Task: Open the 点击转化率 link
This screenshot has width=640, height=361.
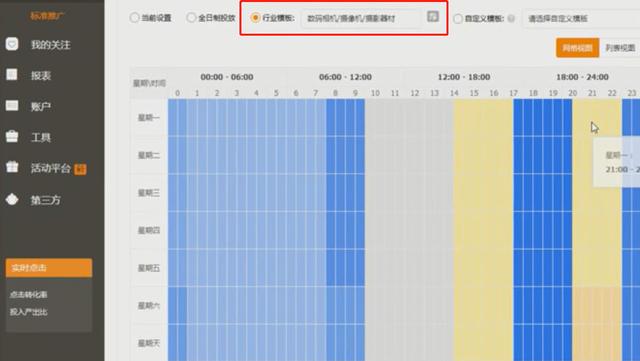Action: (29, 294)
